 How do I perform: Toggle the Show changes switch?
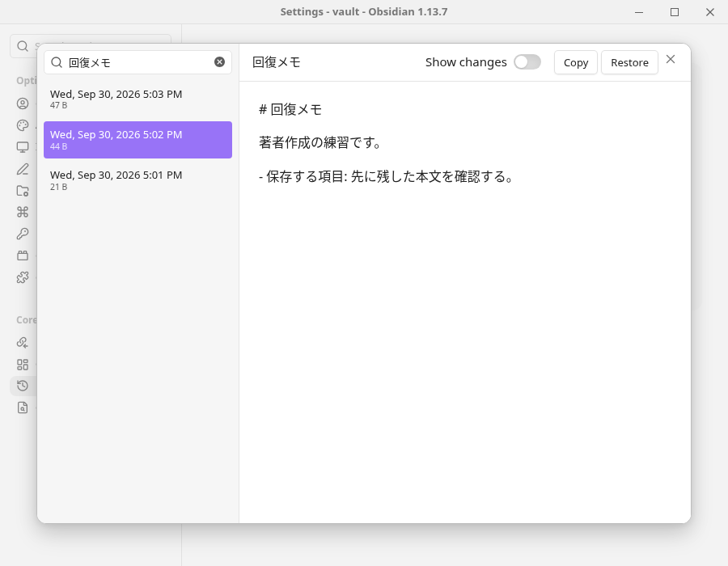pos(527,61)
